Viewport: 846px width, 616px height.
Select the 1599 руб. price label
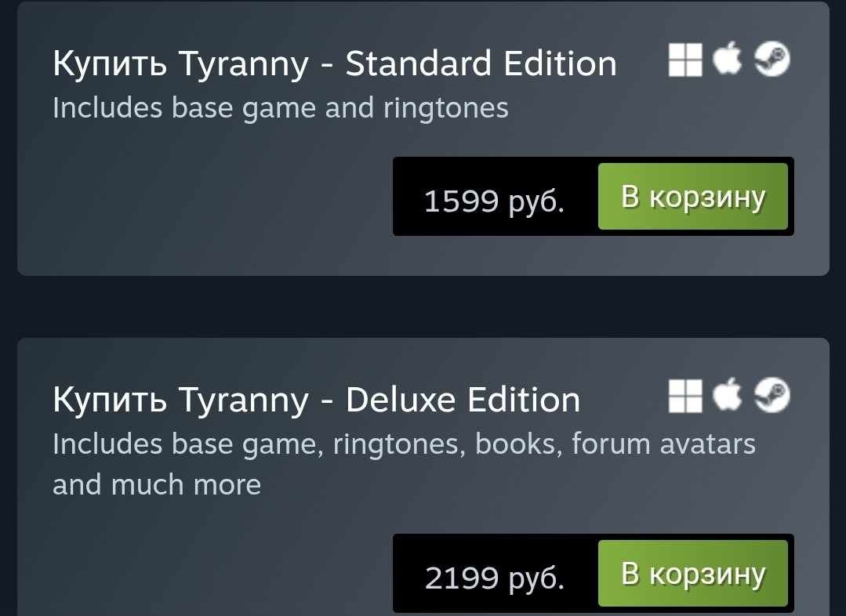(x=494, y=201)
